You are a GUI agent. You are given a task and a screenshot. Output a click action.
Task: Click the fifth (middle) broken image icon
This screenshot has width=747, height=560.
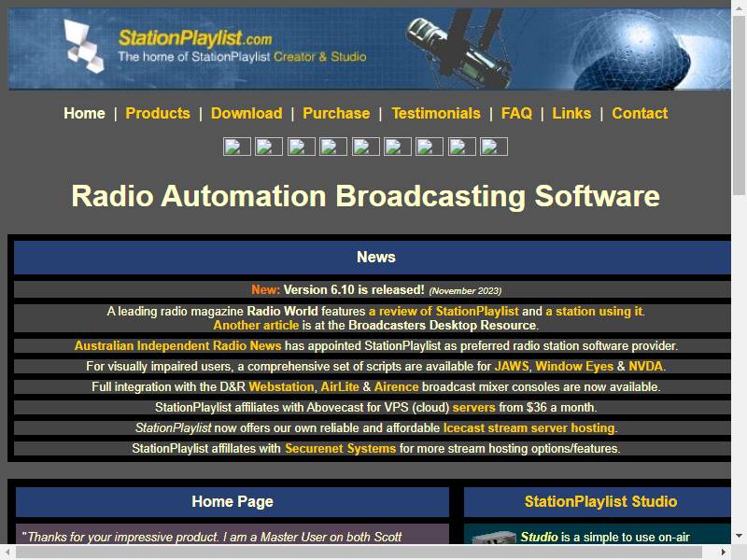coord(365,147)
